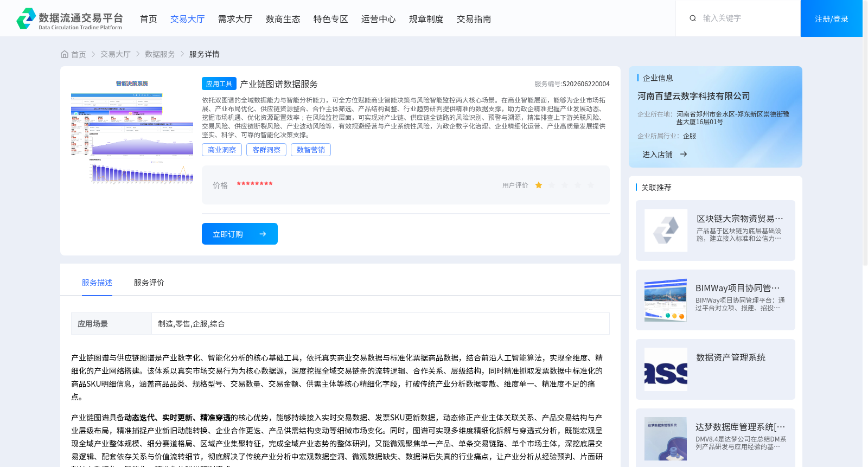Click the fourth rating star
Screen dimensions: 868x467
point(578,185)
